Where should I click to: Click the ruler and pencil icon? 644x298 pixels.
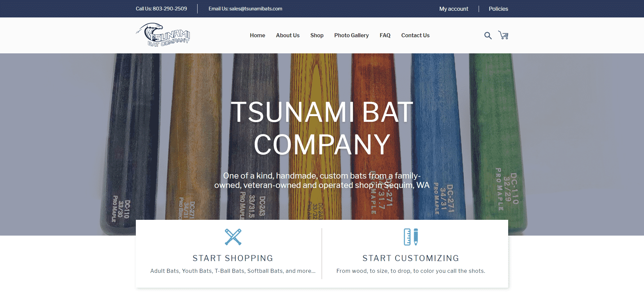tap(411, 237)
